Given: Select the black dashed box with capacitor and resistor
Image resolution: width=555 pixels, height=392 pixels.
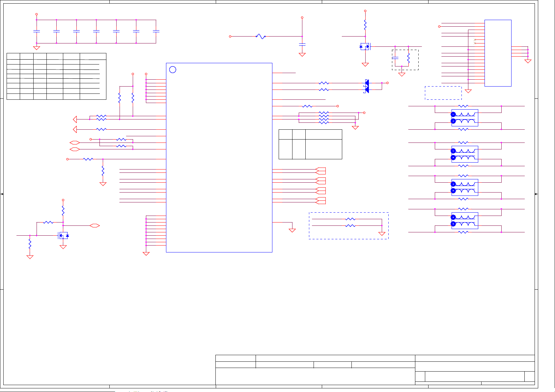Looking at the screenshot, I should (405, 60).
